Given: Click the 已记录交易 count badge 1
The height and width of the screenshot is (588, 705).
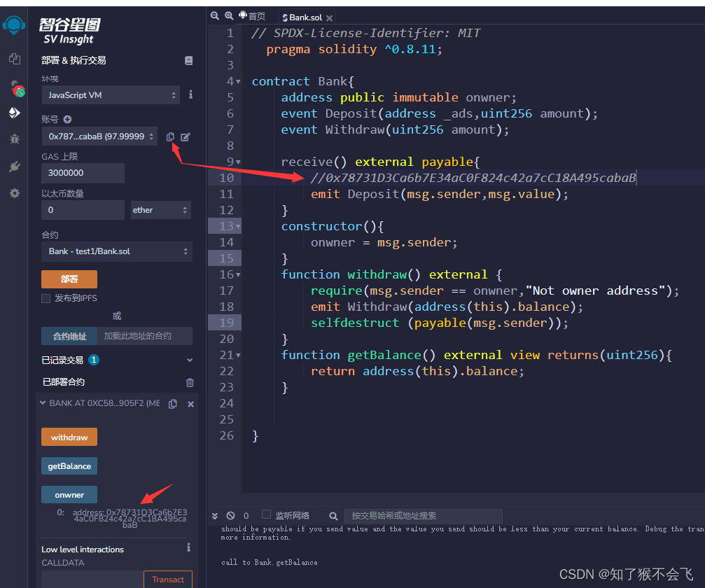Looking at the screenshot, I should (x=94, y=360).
